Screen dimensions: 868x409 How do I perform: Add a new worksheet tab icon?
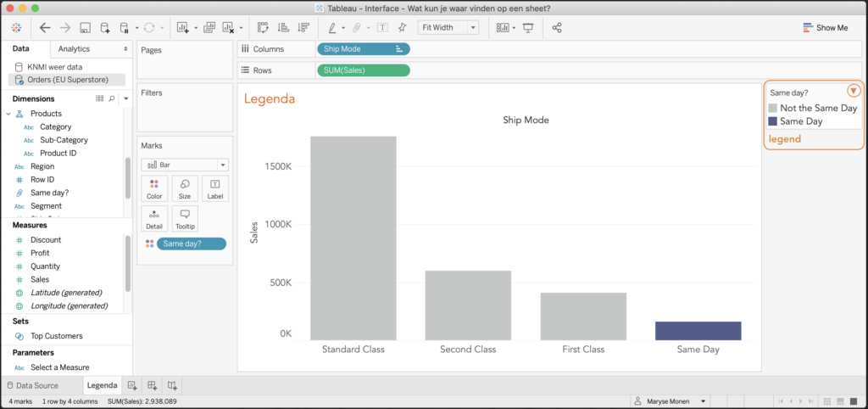click(x=132, y=385)
